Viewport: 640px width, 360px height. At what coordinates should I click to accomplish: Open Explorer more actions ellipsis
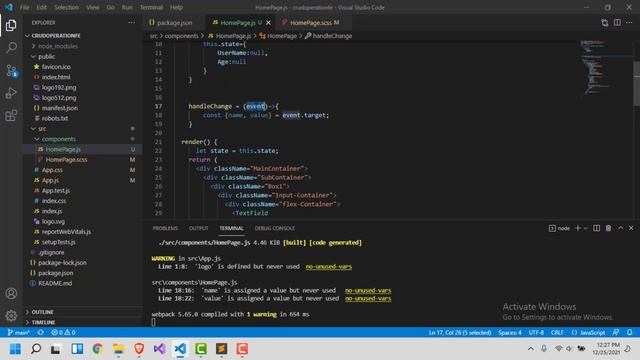(131, 23)
